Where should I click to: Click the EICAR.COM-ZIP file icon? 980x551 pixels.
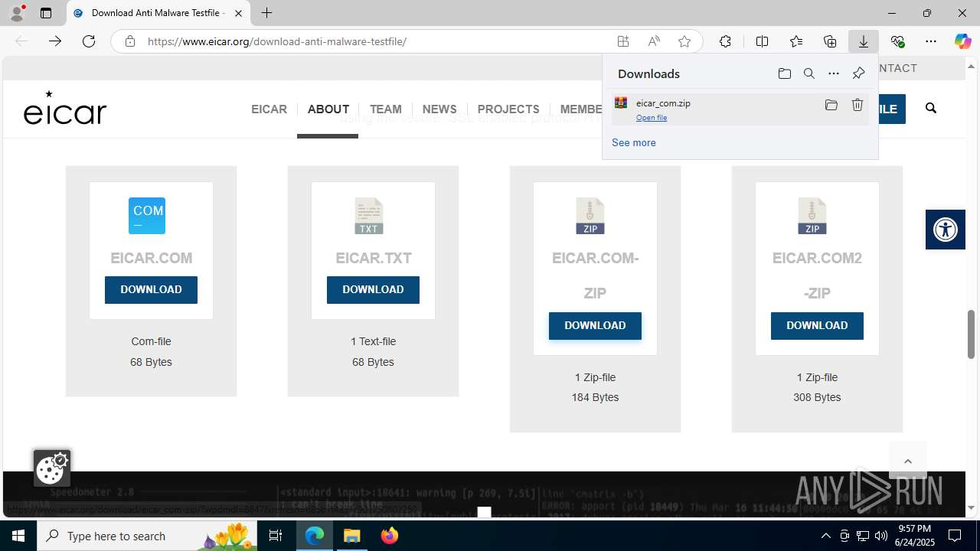pos(590,216)
